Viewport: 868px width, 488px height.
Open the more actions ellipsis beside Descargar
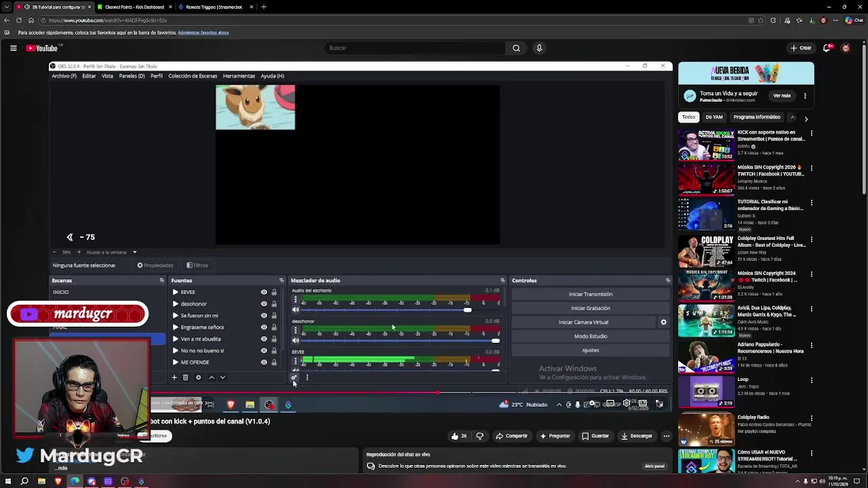(667, 436)
